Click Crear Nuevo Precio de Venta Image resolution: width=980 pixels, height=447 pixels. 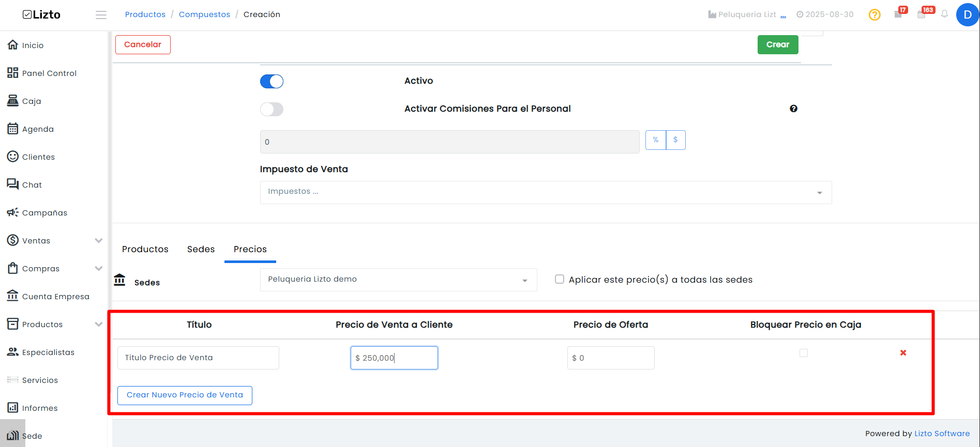click(185, 395)
